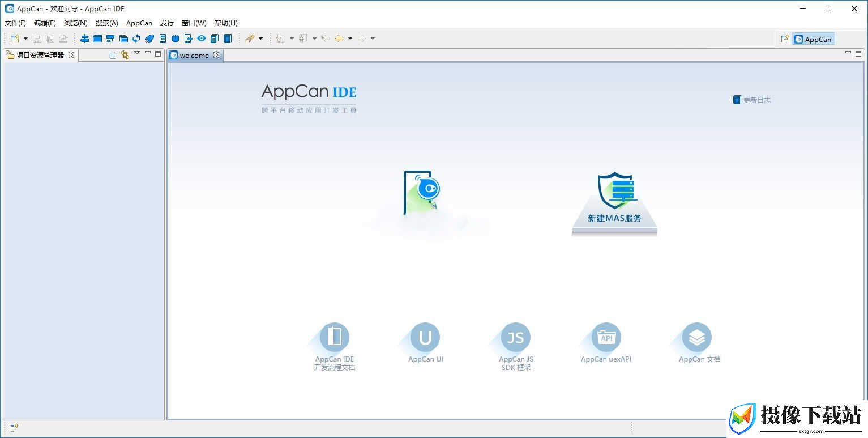Open the 浏览(N) menu
The height and width of the screenshot is (438, 868).
[x=76, y=23]
